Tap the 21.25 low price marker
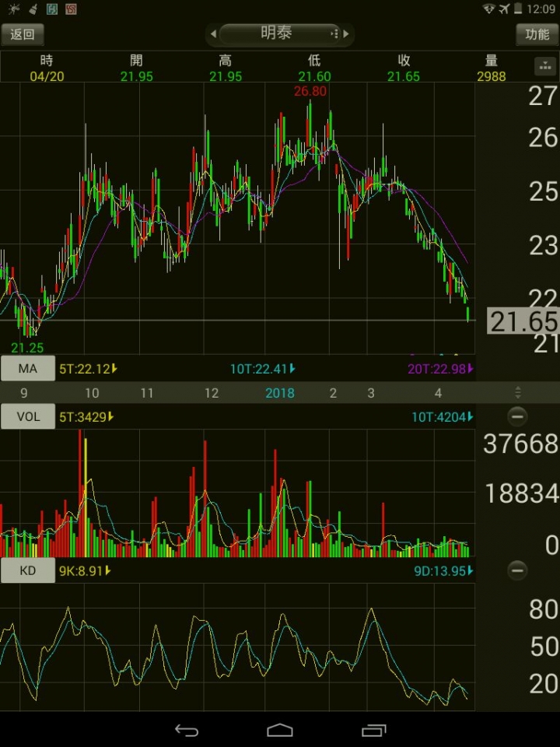 click(x=27, y=347)
